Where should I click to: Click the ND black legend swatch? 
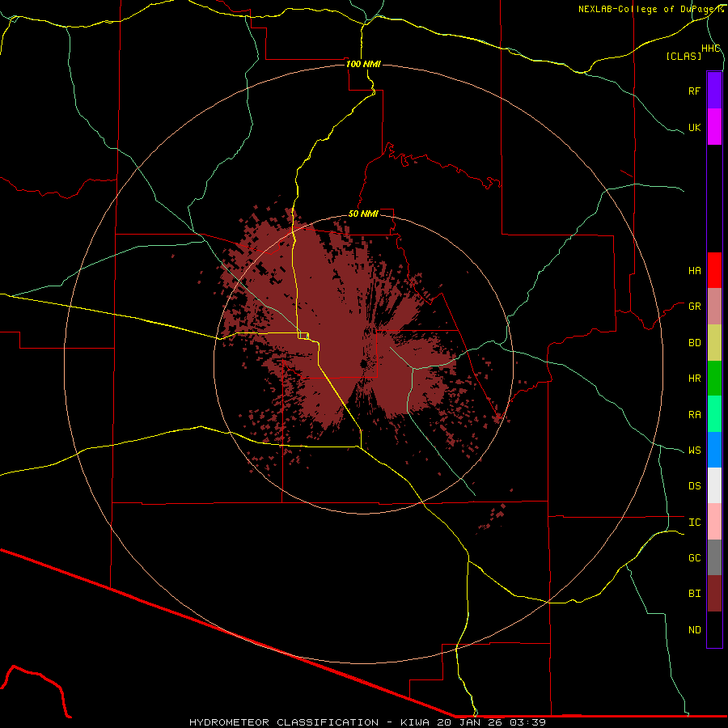click(714, 629)
